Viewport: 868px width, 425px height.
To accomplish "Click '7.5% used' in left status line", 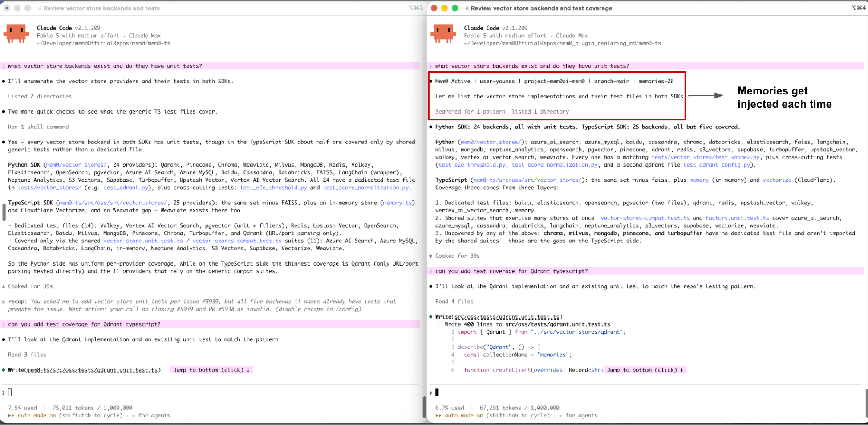I will tap(23, 408).
